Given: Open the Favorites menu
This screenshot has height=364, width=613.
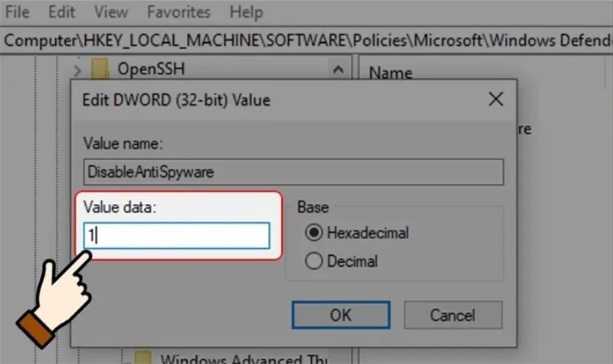Looking at the screenshot, I should [180, 12].
